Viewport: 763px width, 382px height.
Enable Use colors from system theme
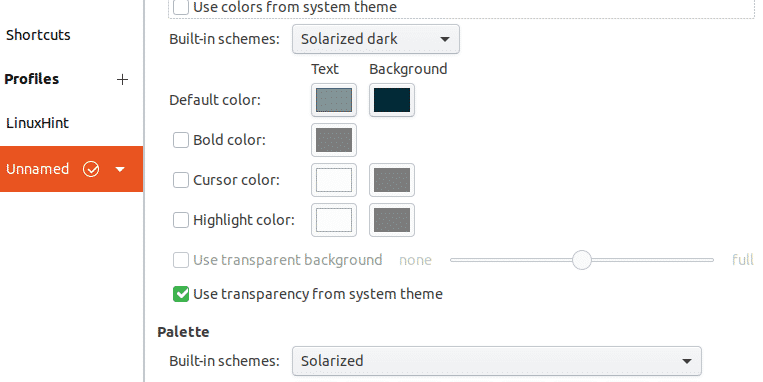[181, 7]
